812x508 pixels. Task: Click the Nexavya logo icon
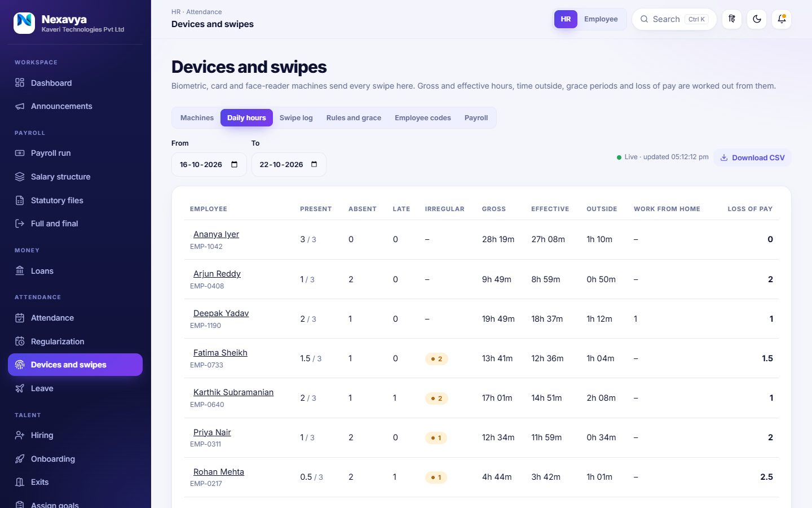[x=24, y=23]
